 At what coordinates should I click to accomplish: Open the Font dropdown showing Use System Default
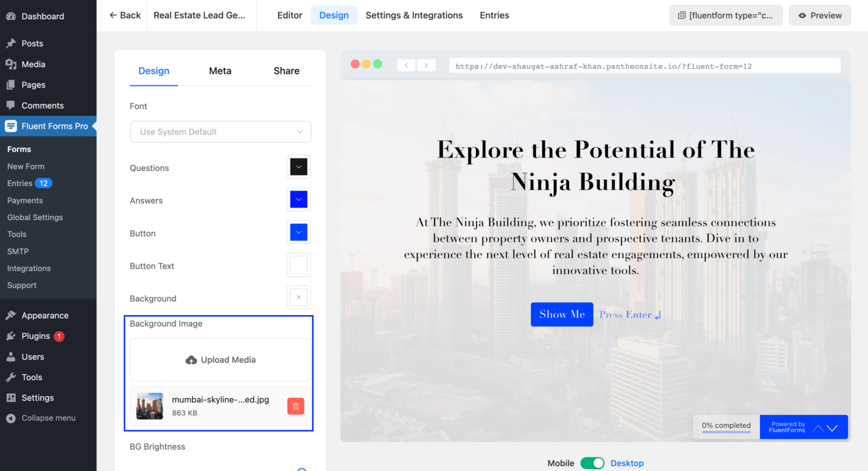220,132
